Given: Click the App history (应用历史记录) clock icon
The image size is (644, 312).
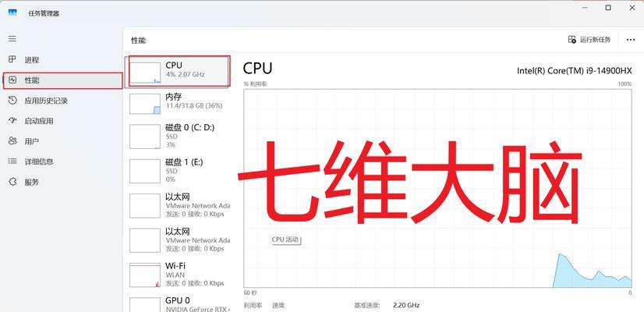Looking at the screenshot, I should 12,101.
